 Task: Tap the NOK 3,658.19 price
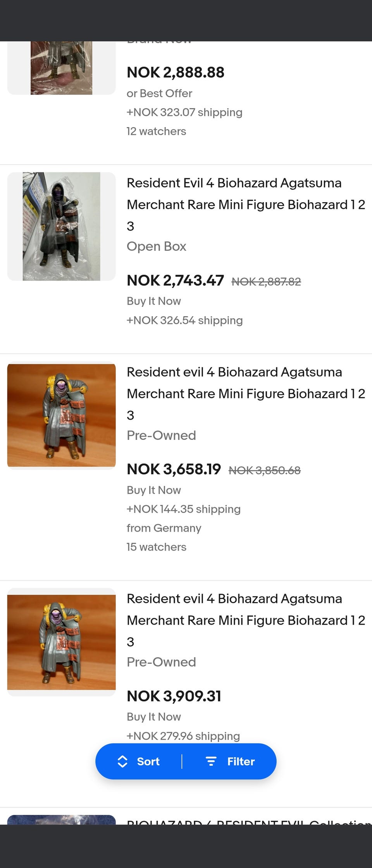(174, 469)
